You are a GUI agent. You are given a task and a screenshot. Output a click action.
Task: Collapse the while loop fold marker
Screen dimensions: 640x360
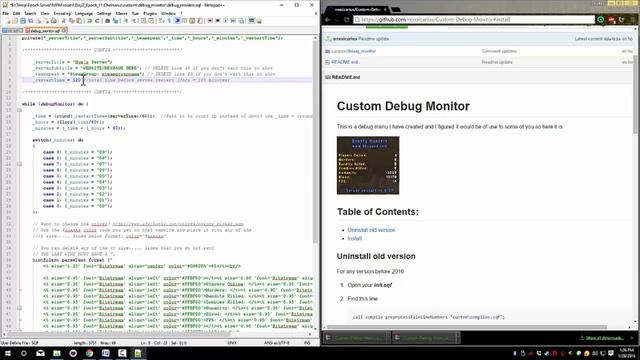19,110
